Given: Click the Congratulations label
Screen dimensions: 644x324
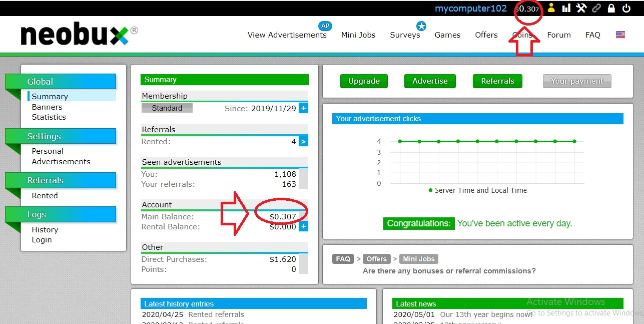Looking at the screenshot, I should [418, 223].
